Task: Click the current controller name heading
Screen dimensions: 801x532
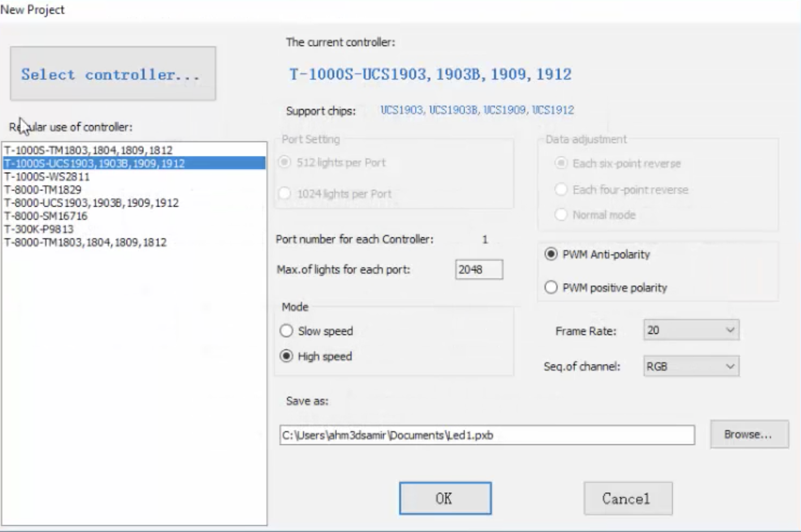Action: tap(430, 74)
